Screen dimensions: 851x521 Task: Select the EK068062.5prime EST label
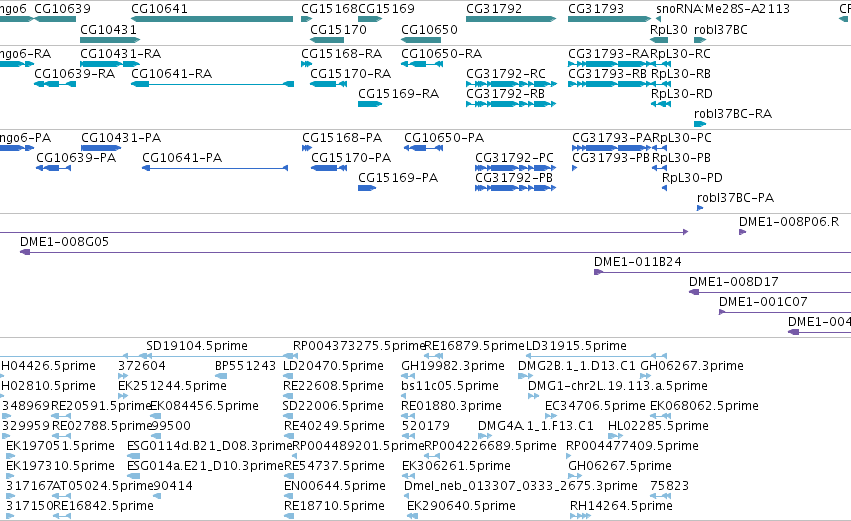pos(704,406)
